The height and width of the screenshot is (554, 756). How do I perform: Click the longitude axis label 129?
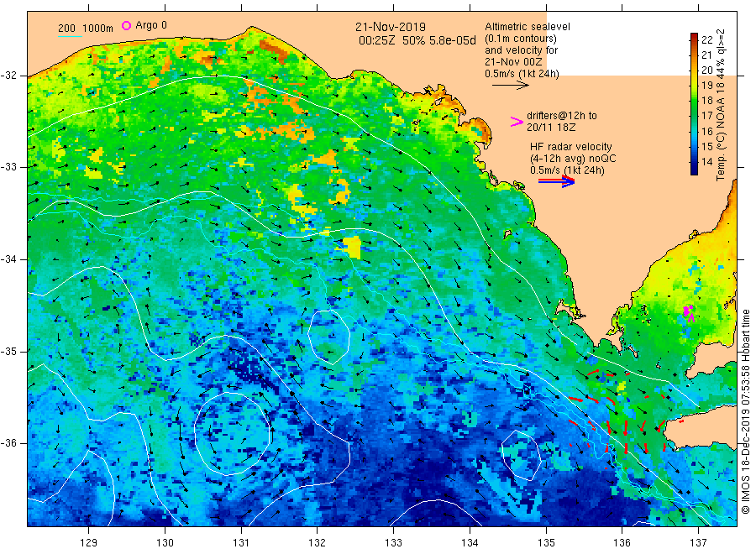pos(89,543)
